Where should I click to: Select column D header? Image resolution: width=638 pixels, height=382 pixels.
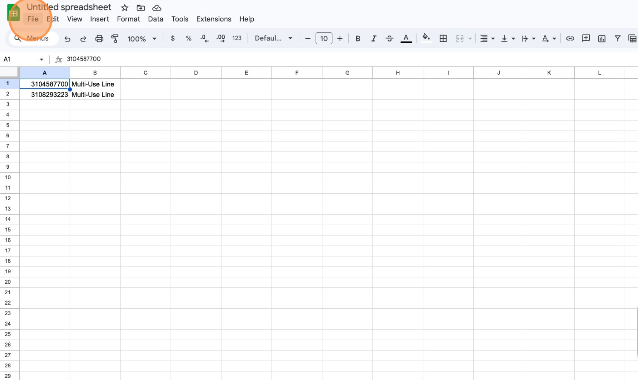196,73
